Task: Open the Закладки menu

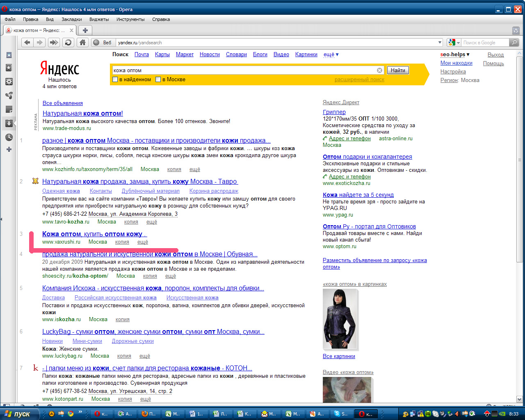Action: [x=72, y=19]
